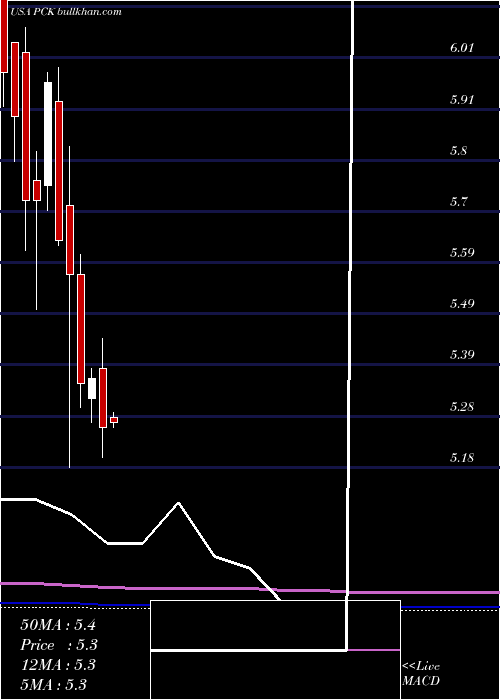Click the tall white candlestick body
Screen dimensions: 500x700
click(x=48, y=134)
